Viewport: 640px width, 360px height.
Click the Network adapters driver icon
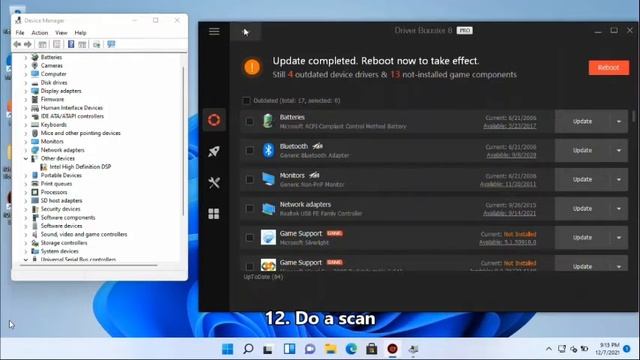coord(268,209)
